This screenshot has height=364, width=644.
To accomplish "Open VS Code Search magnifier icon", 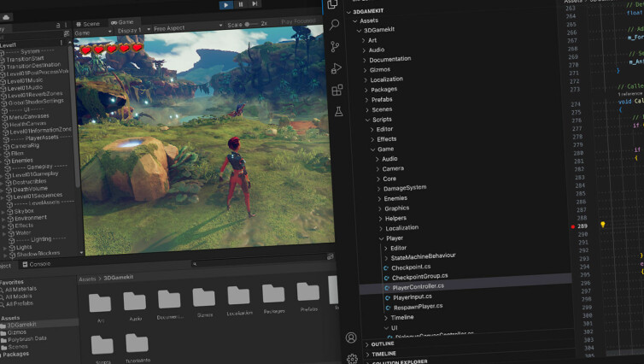I will (334, 24).
